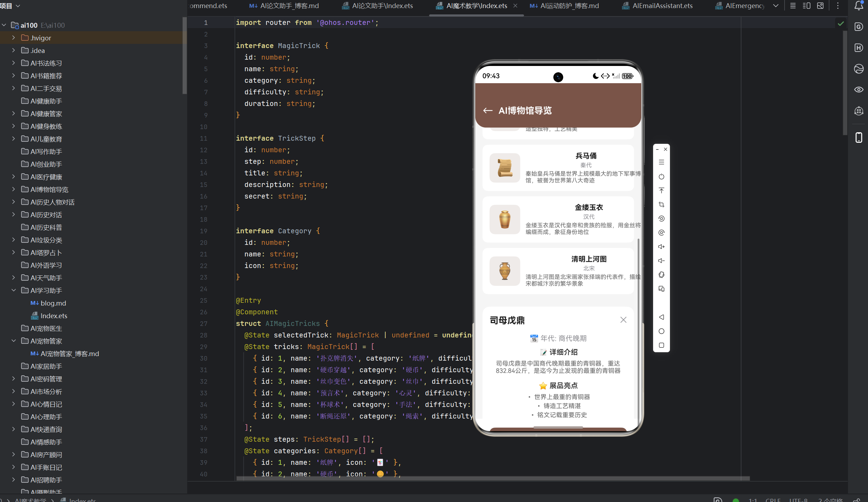Switch to AI论文助手_博客.md tab
The width and height of the screenshot is (868, 502).
click(x=284, y=6)
